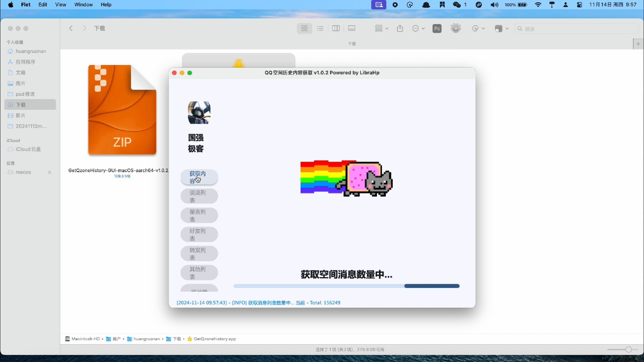The width and height of the screenshot is (644, 362).
Task: Open 应用程序 in Finder sidebar
Action: [x=30, y=62]
